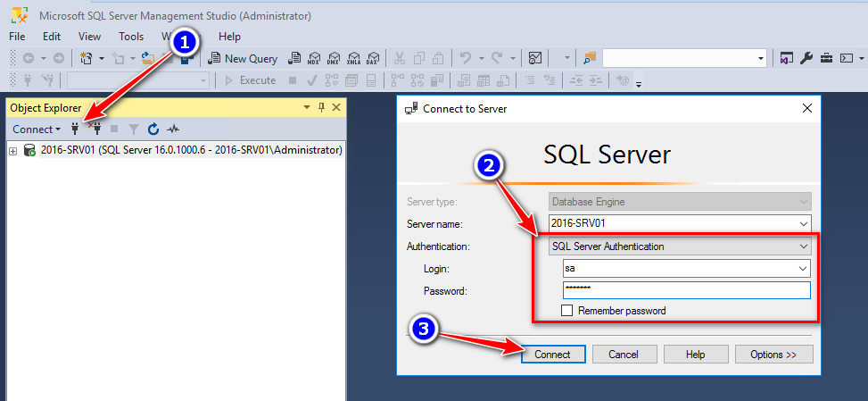Click Connect Object Explorer plug icon

click(x=75, y=129)
